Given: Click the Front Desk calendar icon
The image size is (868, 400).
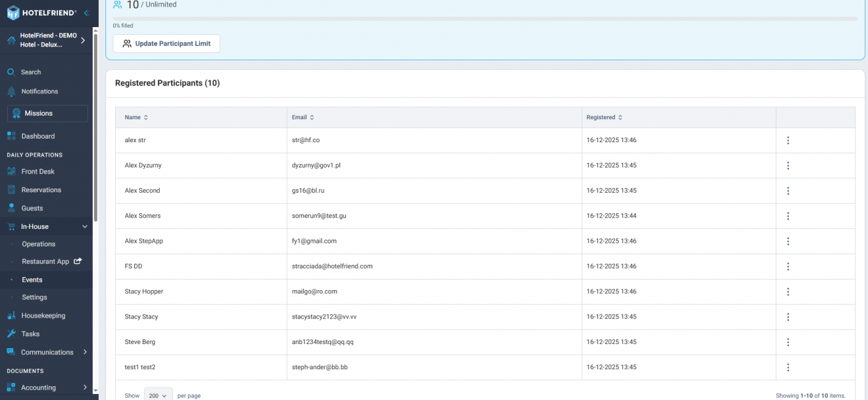Looking at the screenshot, I should [x=11, y=172].
